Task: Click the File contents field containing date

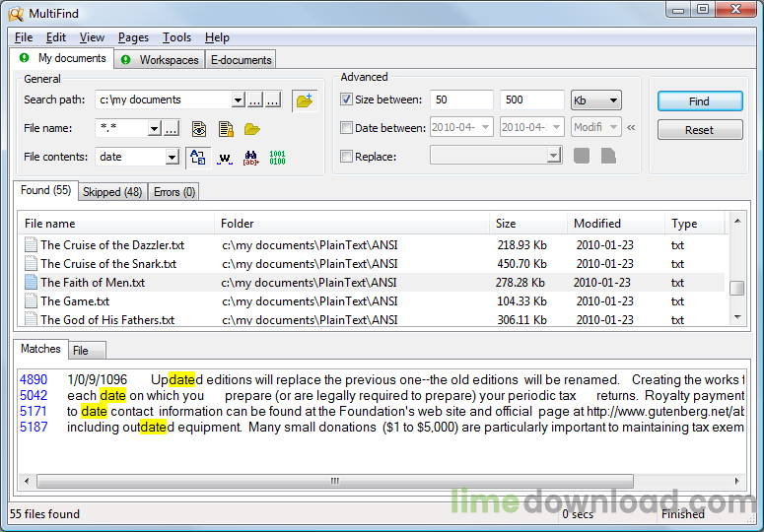Action: coord(130,158)
